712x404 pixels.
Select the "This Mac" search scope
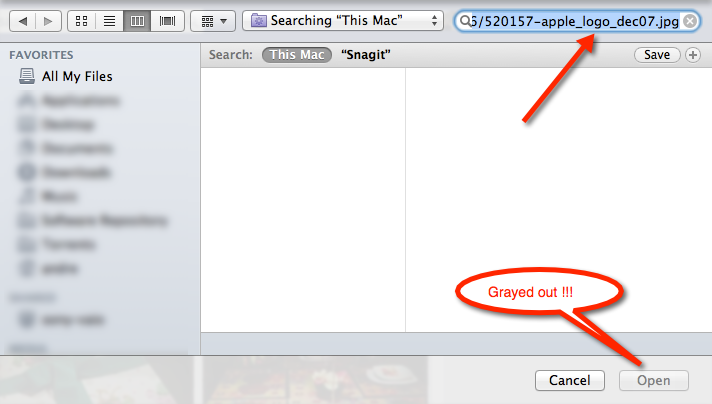297,55
